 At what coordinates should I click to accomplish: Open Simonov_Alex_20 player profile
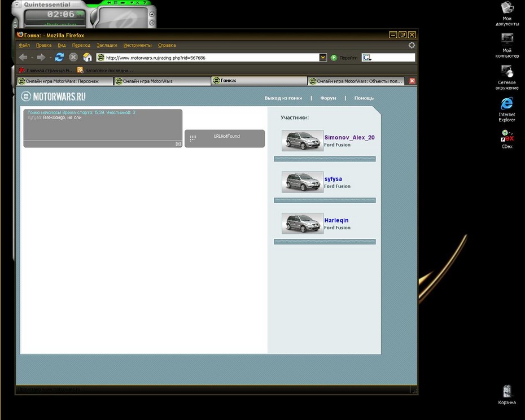pyautogui.click(x=349, y=137)
